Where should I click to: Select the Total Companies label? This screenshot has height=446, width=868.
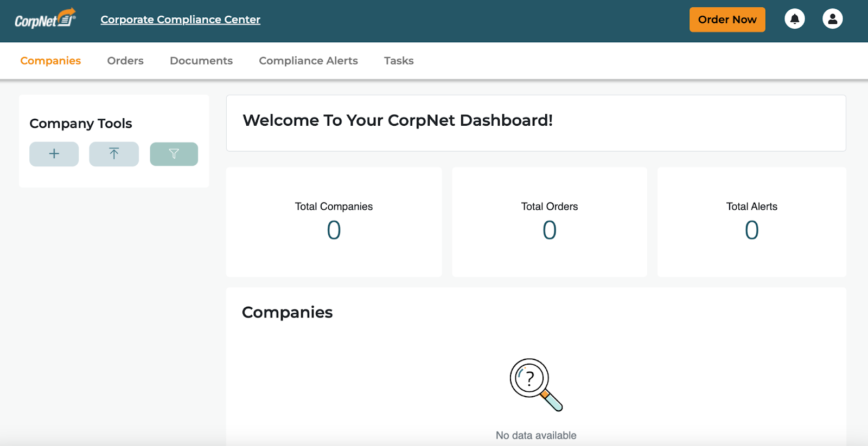coord(334,206)
